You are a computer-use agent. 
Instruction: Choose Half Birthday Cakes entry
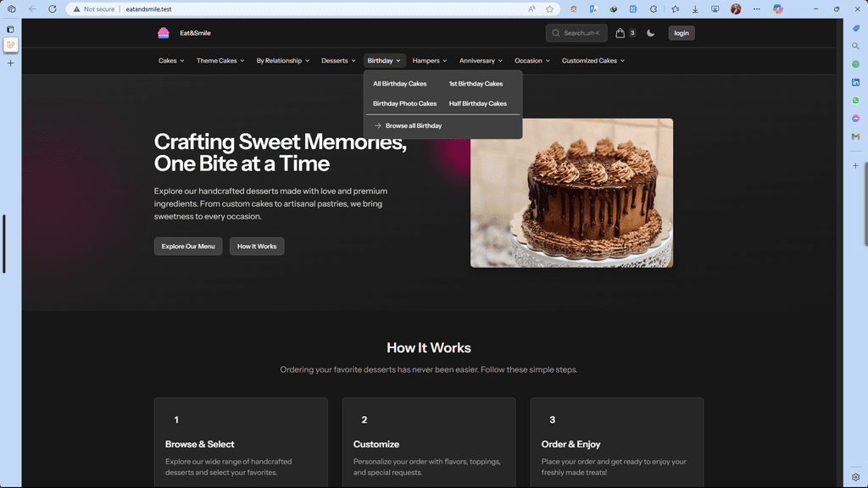478,103
